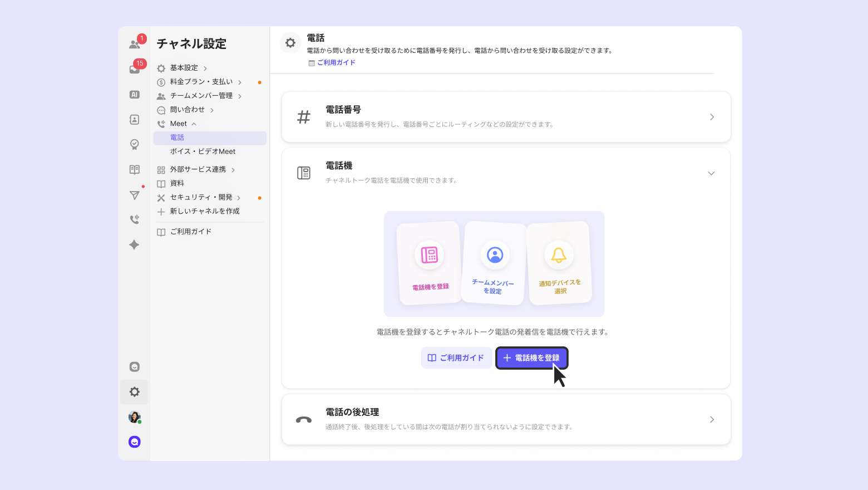The width and height of the screenshot is (868, 490).
Task: Click the dollar icon next to 料金プラン・支払い
Action: tap(161, 82)
